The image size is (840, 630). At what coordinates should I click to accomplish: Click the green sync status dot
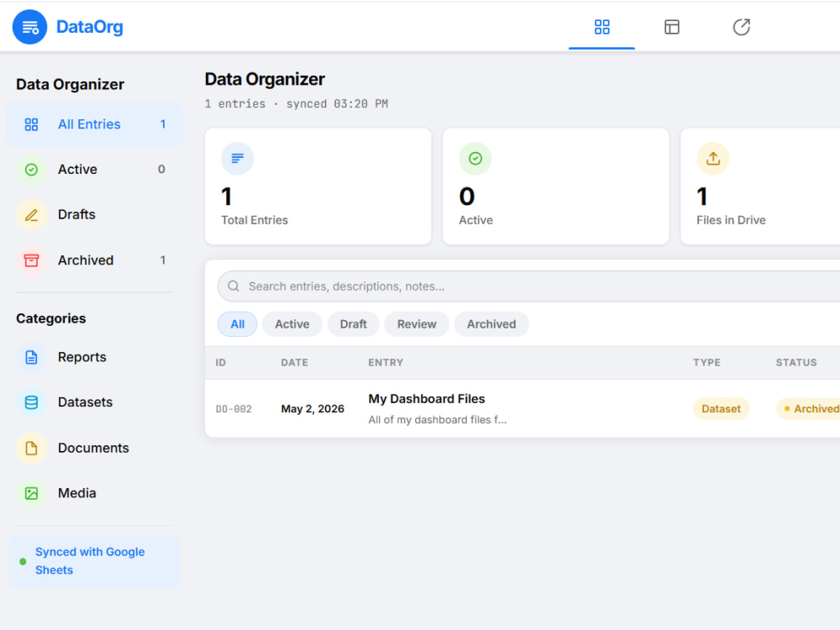coord(23,561)
